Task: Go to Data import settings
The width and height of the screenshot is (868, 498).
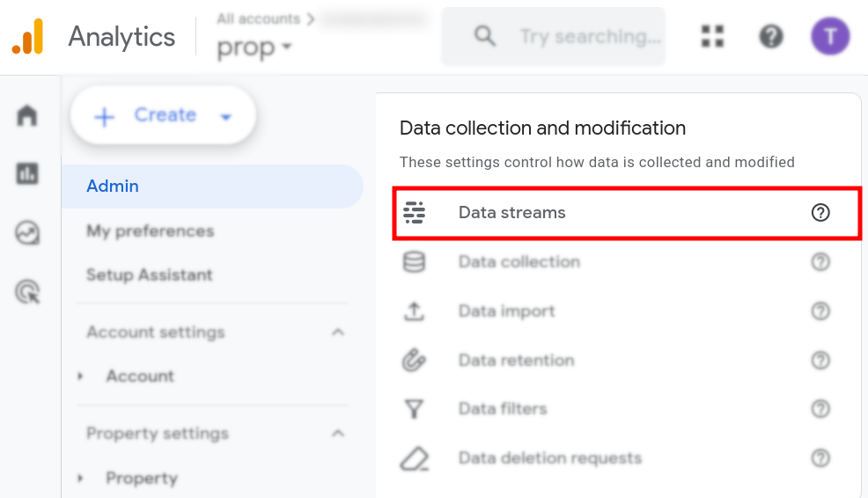Action: (x=506, y=311)
